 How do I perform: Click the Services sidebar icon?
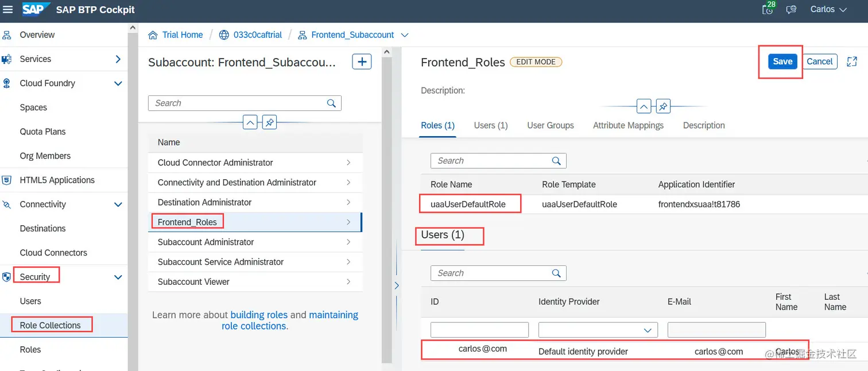(x=7, y=59)
